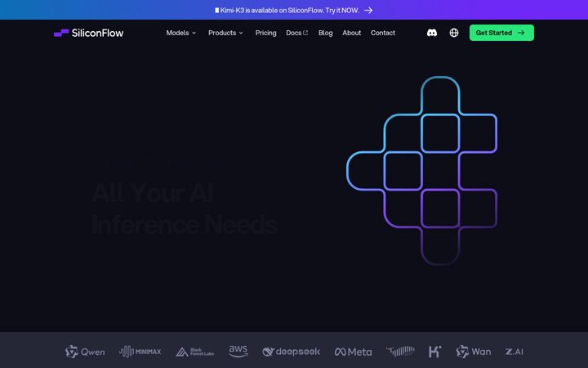Click the 'Inference Needs' hero heading
The width and height of the screenshot is (588, 368).
click(x=185, y=225)
